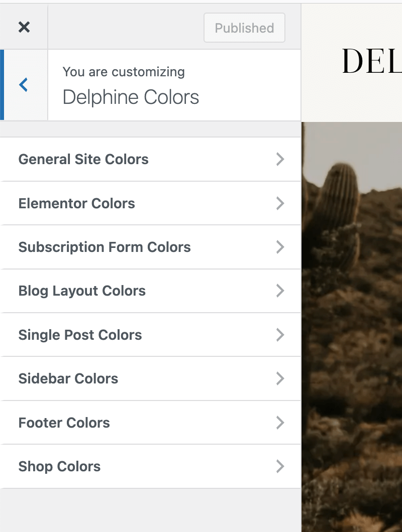The width and height of the screenshot is (402, 532).
Task: Open the General Site Colors section
Action: pos(83,159)
